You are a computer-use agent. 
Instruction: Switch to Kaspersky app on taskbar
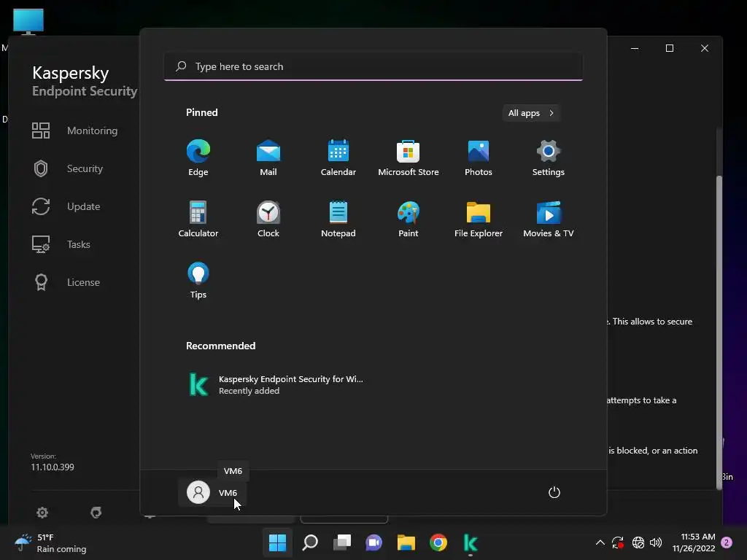tap(471, 542)
